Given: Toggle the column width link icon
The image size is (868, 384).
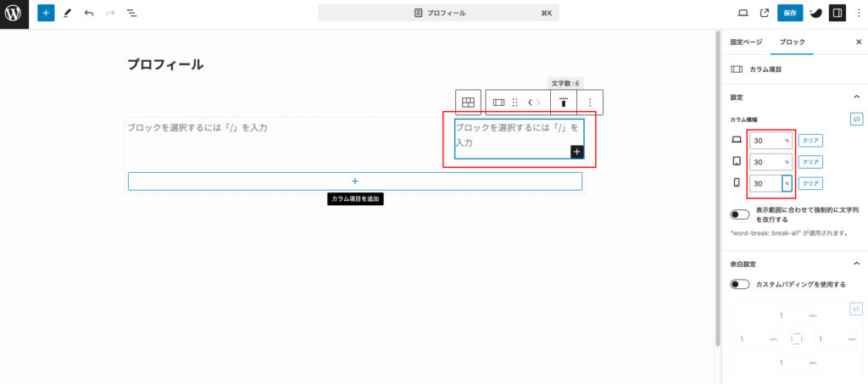Looking at the screenshot, I should [856, 119].
